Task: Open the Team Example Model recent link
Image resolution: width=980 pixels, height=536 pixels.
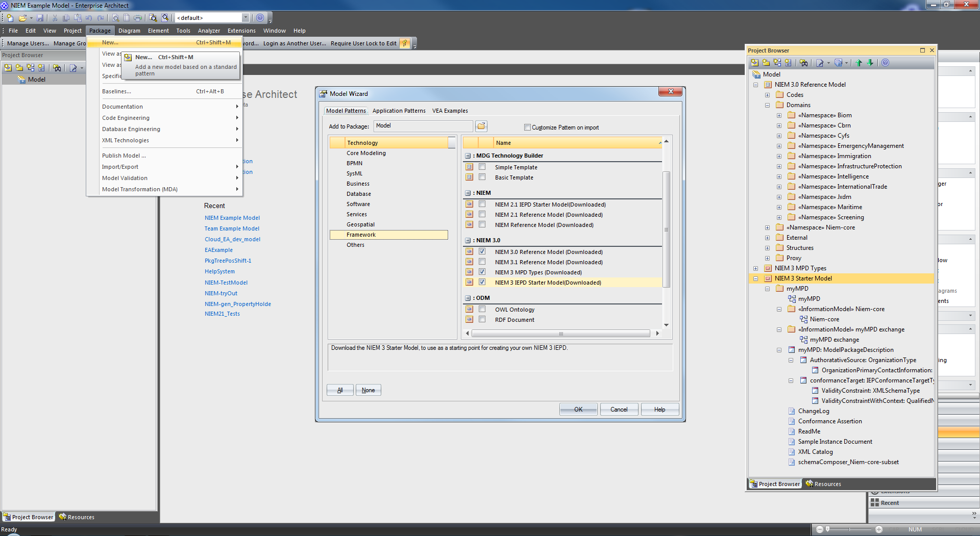Action: click(232, 228)
